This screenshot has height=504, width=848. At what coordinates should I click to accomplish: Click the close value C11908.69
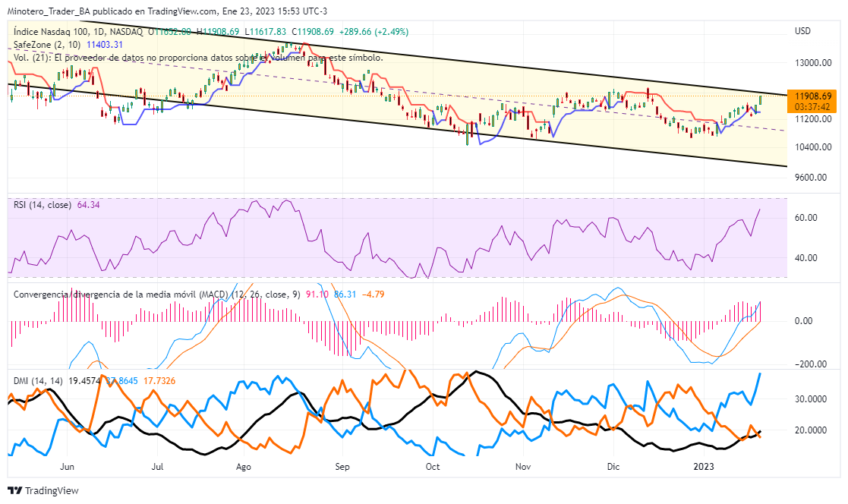(x=313, y=32)
